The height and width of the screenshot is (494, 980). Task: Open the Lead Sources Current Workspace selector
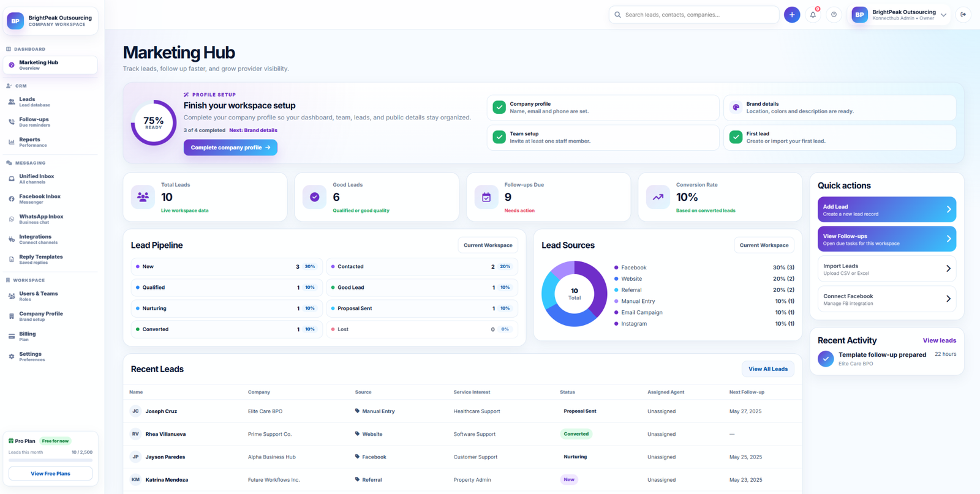764,245
